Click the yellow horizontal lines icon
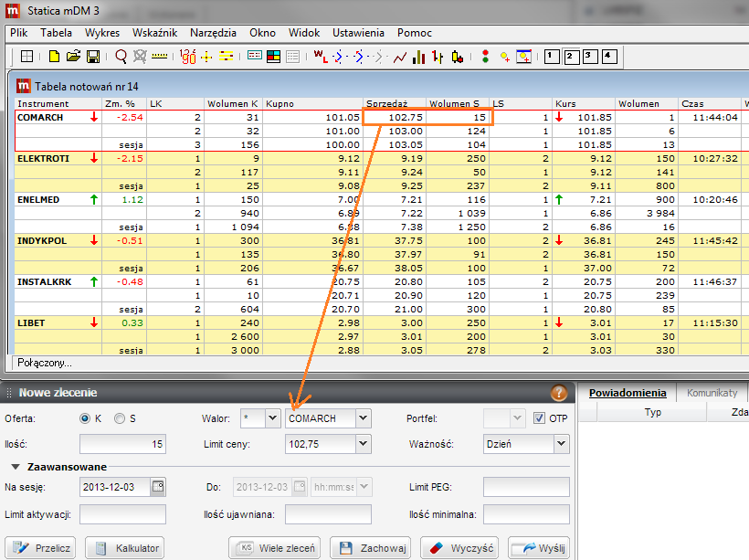Viewport: 749px width, 560px height. click(x=226, y=57)
